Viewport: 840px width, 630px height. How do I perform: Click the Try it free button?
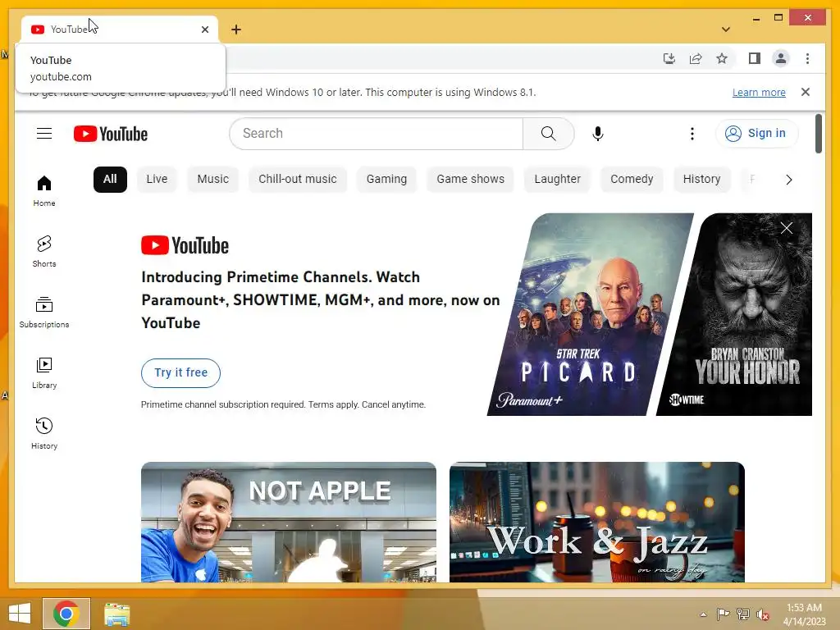pos(180,373)
